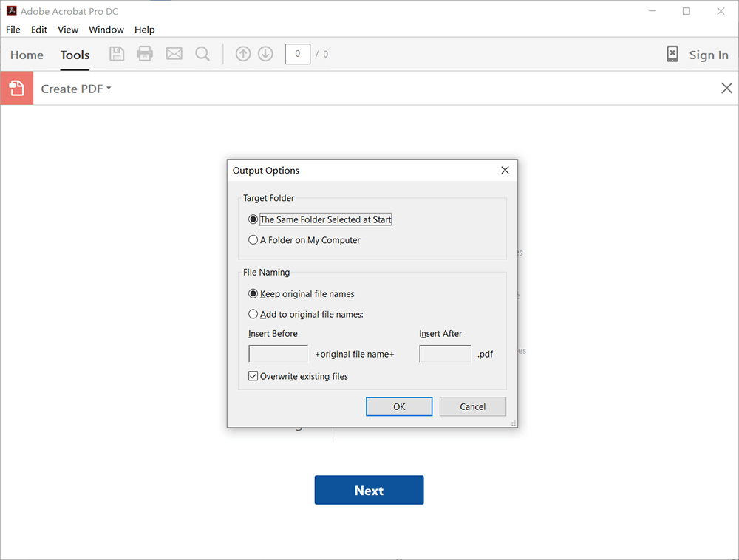Cancel the Output Options dialog
739x560 pixels.
(472, 406)
